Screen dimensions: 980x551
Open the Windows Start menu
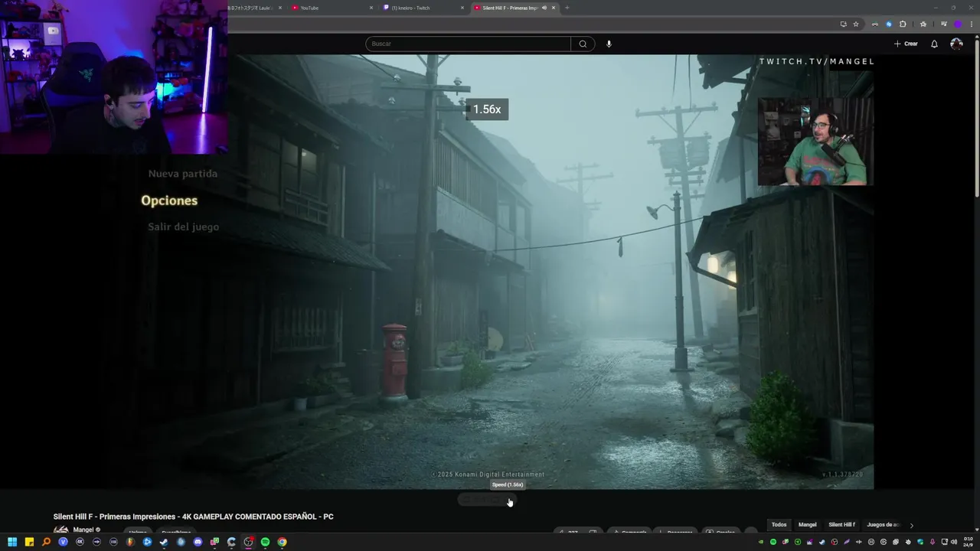coord(12,542)
